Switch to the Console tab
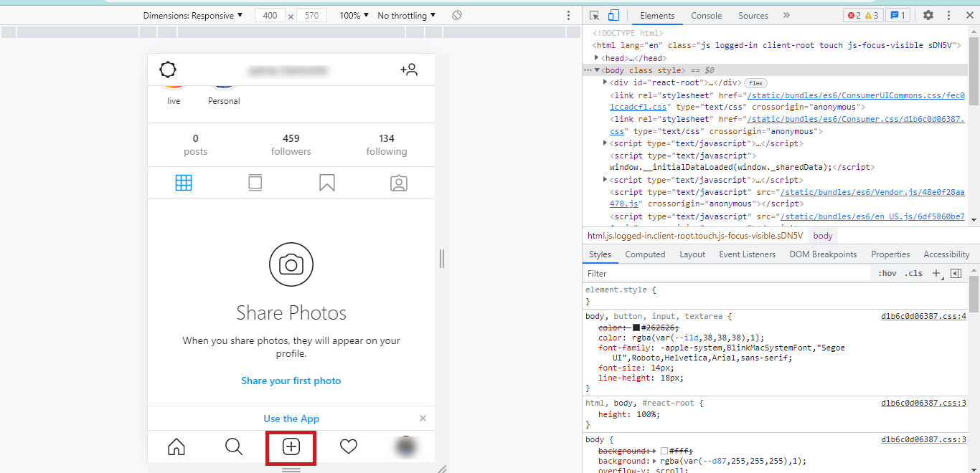This screenshot has height=473, width=980. tap(706, 15)
